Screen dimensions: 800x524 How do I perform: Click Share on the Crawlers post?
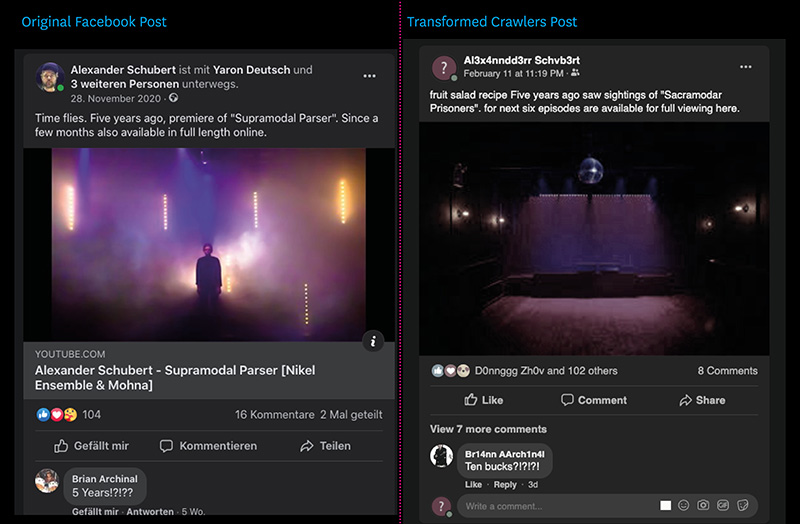point(702,400)
